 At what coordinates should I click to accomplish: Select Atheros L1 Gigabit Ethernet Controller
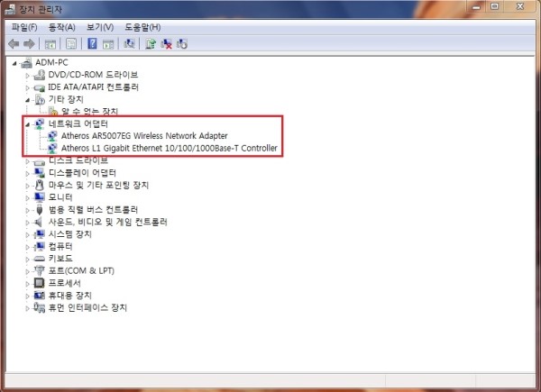pos(170,148)
